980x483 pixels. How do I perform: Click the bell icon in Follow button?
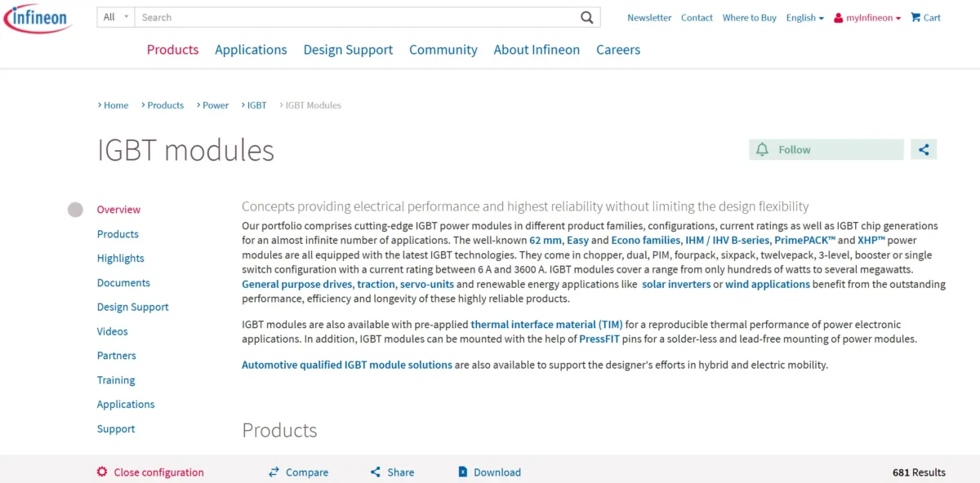763,149
